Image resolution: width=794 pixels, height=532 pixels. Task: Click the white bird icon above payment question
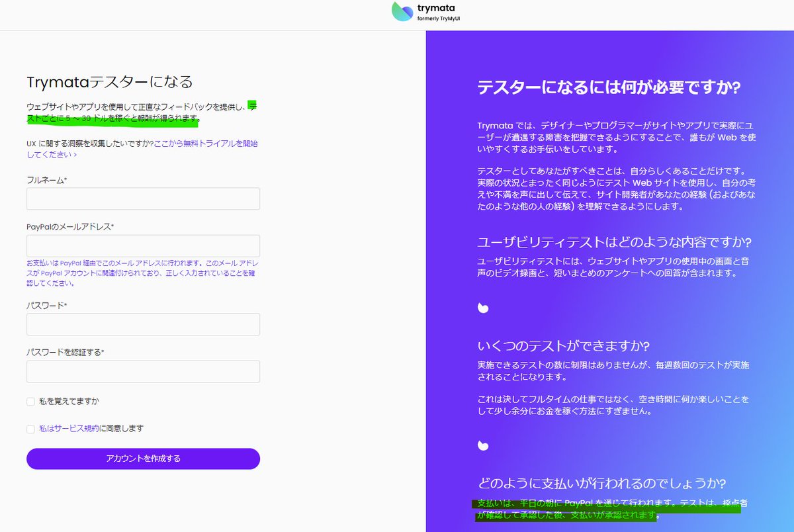coord(482,447)
